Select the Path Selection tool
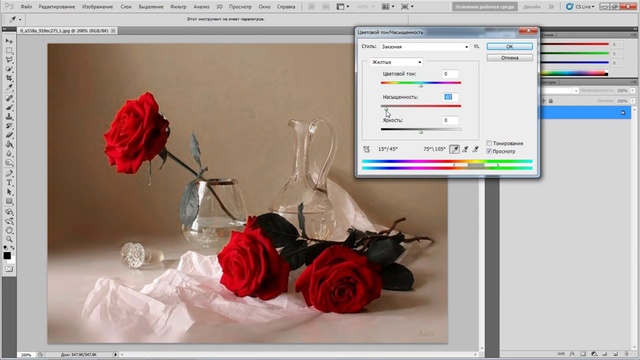 coord(9,192)
